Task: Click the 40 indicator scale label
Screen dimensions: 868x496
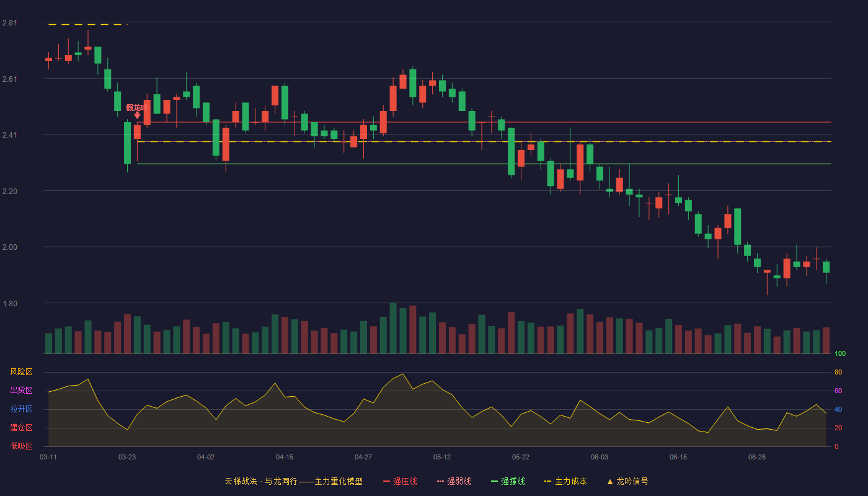Action: pos(838,409)
